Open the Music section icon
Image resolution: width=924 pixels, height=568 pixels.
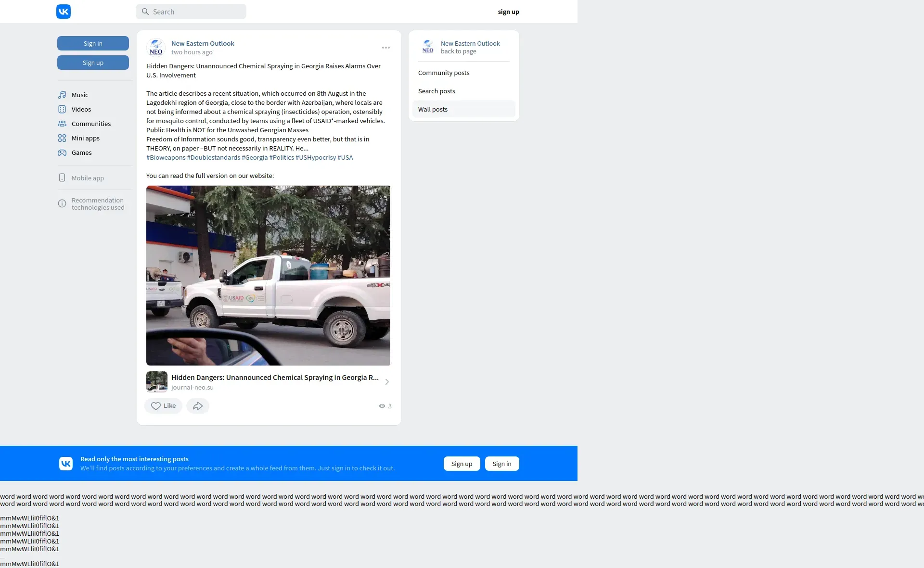(x=62, y=95)
